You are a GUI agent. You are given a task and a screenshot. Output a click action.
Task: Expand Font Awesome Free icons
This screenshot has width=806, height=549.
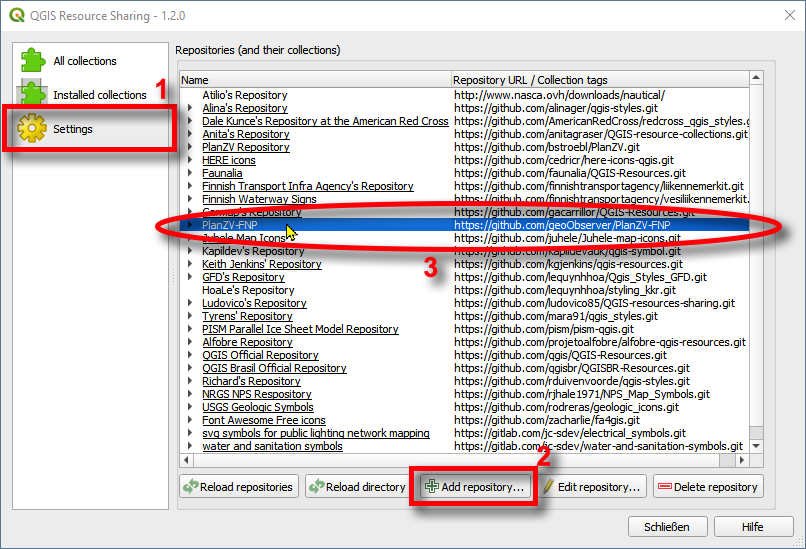click(x=190, y=420)
